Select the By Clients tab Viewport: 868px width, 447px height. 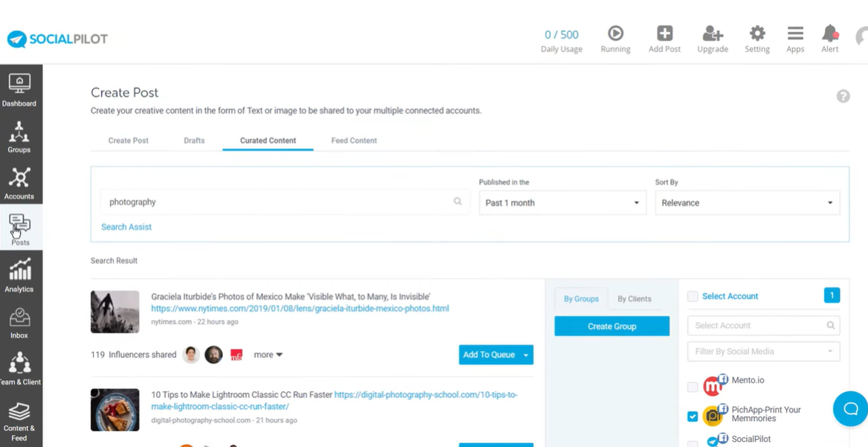tap(634, 299)
